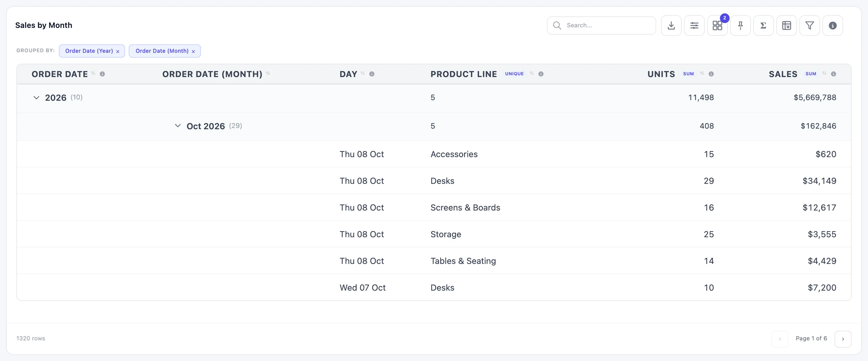Open the grouping grid icon with badge 2
This screenshot has height=361, width=868.
pyautogui.click(x=717, y=25)
